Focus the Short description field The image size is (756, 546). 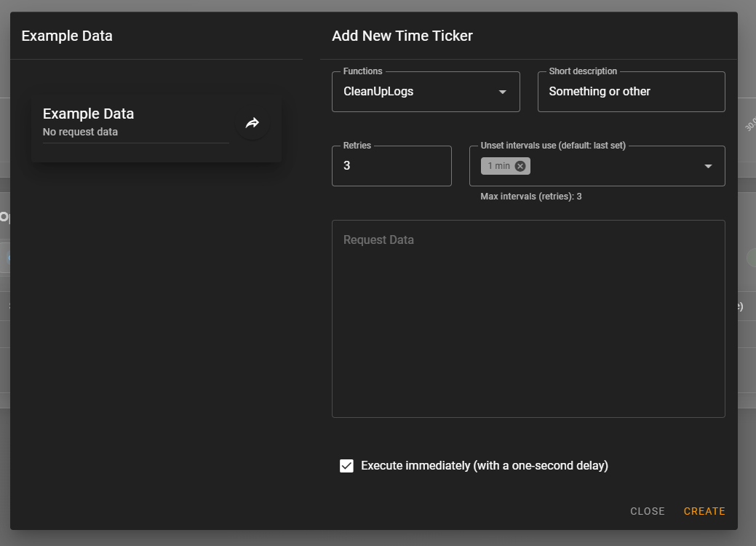pyautogui.click(x=630, y=92)
